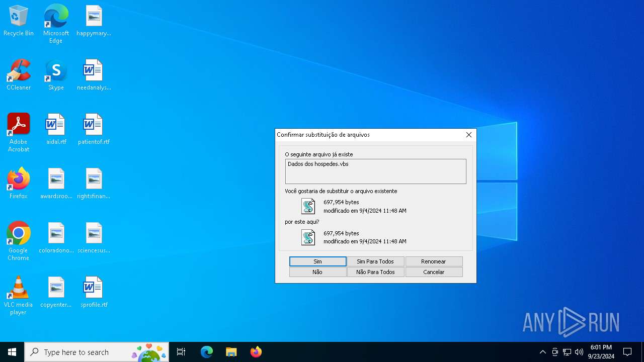Open Firefox from the taskbar

[x=256, y=352]
